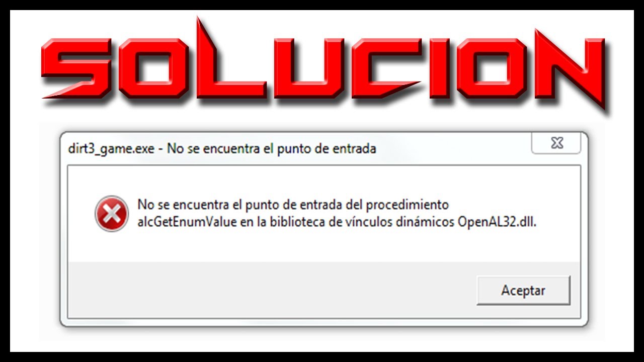Click the letter S in SOLUCION

coord(76,68)
